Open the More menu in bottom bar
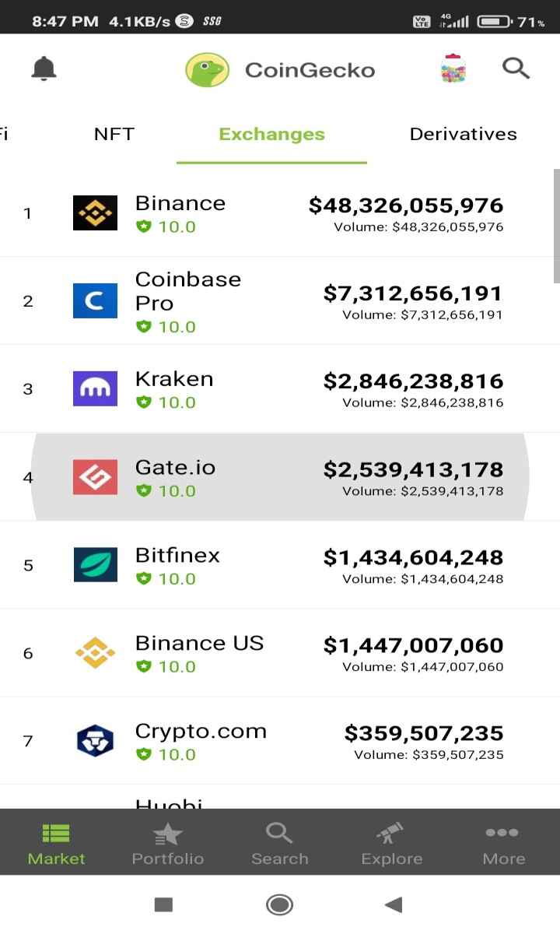Image resolution: width=560 pixels, height=934 pixels. [503, 844]
